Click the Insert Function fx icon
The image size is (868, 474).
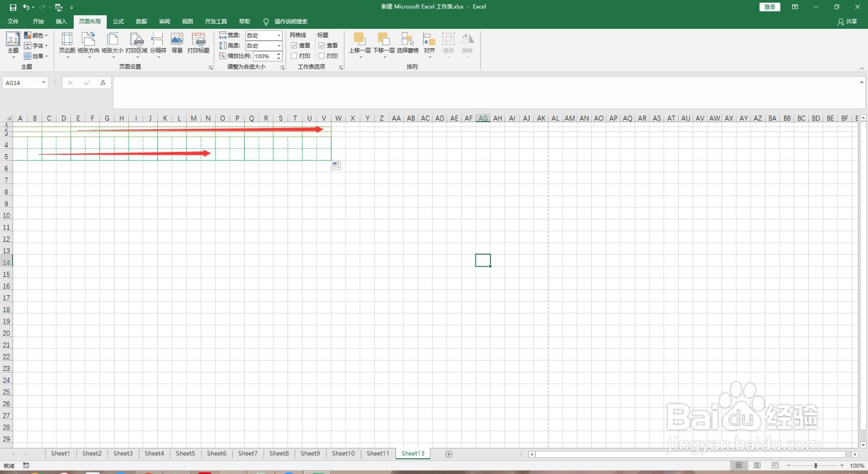[x=103, y=83]
